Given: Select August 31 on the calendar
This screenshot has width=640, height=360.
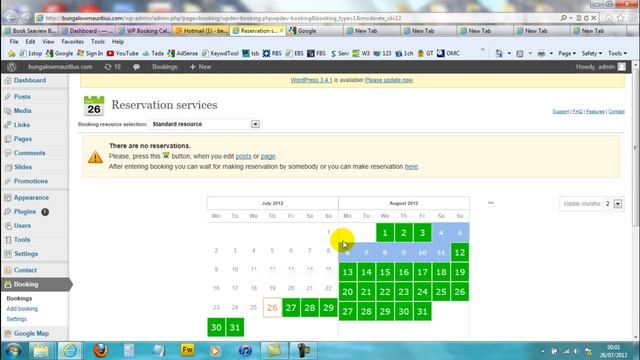Looking at the screenshot, I should (422, 311).
